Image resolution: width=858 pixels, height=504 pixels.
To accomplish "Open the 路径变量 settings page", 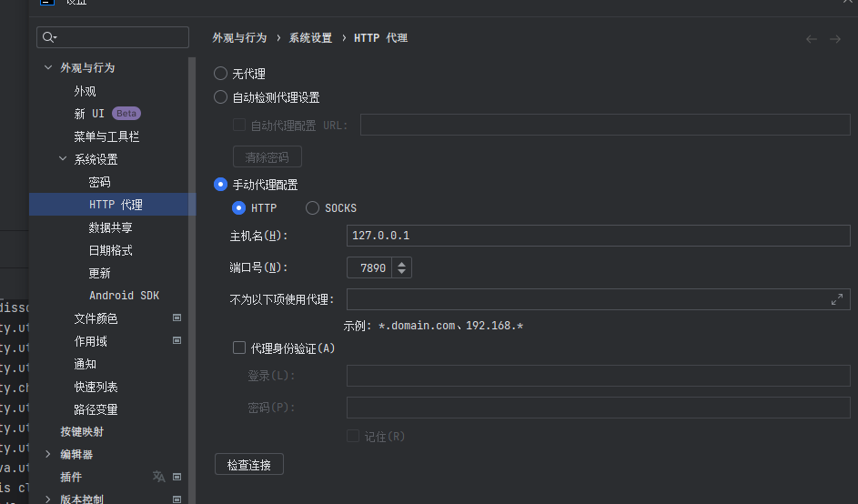I will (x=96, y=409).
